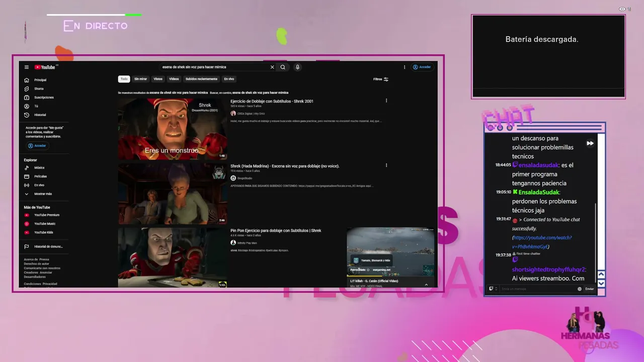Open the Hada Madrina video thumbnail
This screenshot has height=362, width=644.
[x=173, y=194]
